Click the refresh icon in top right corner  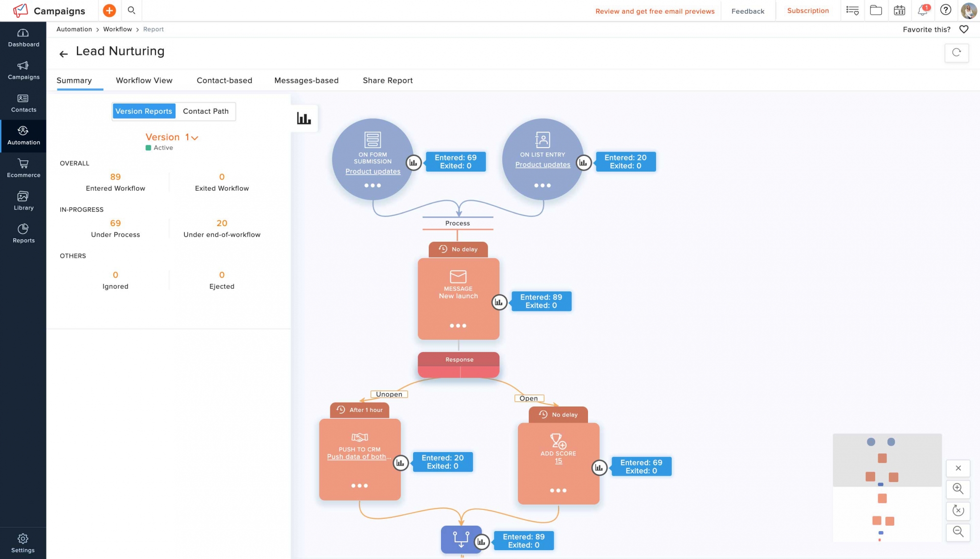(x=956, y=52)
